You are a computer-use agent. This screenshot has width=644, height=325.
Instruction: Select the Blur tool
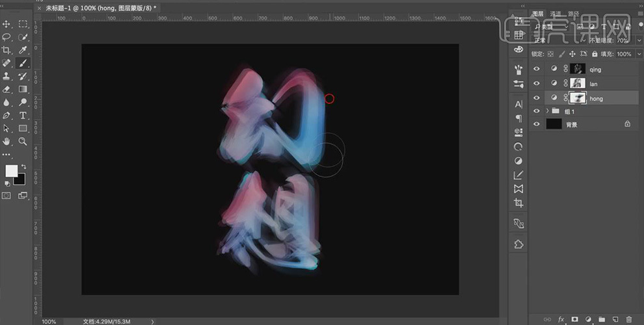pyautogui.click(x=6, y=102)
